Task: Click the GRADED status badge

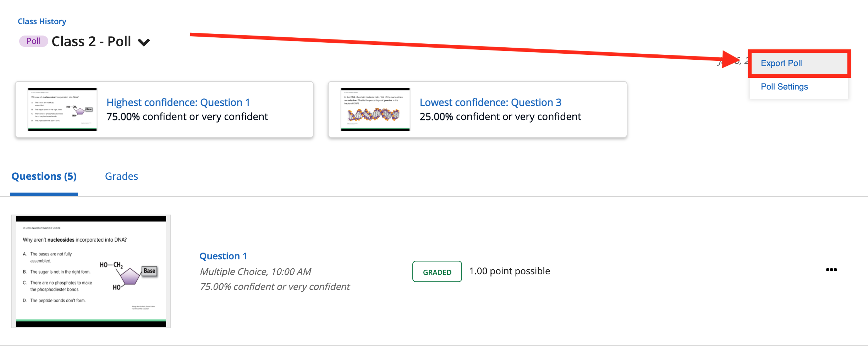Action: coord(437,272)
